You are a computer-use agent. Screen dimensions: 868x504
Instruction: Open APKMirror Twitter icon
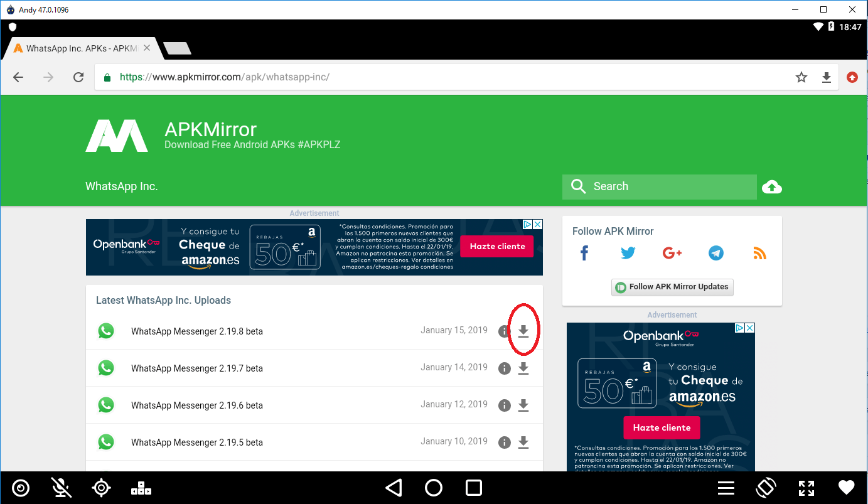[628, 254]
